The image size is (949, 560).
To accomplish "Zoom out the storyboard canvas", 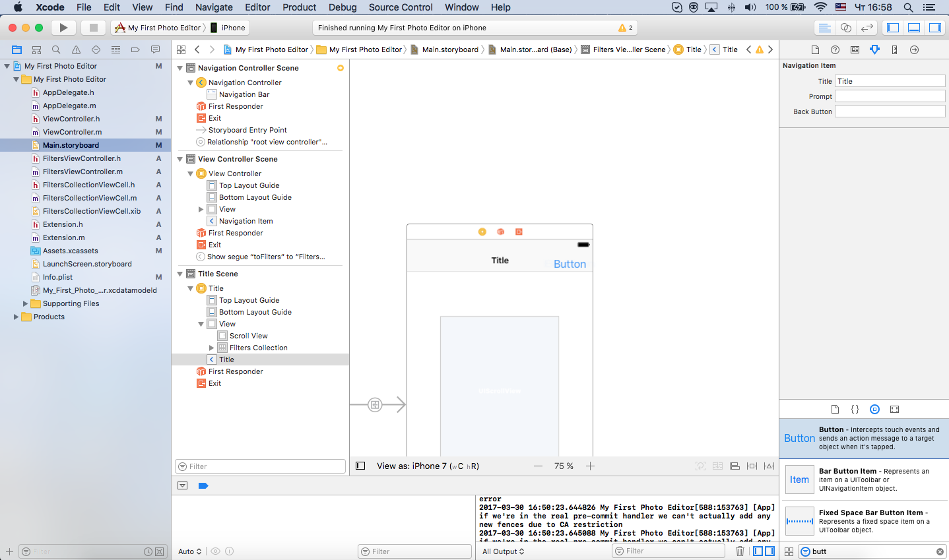I will click(538, 466).
